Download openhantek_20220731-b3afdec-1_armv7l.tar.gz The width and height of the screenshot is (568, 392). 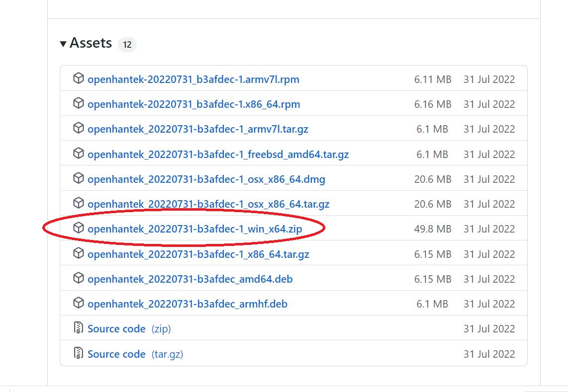pos(198,129)
